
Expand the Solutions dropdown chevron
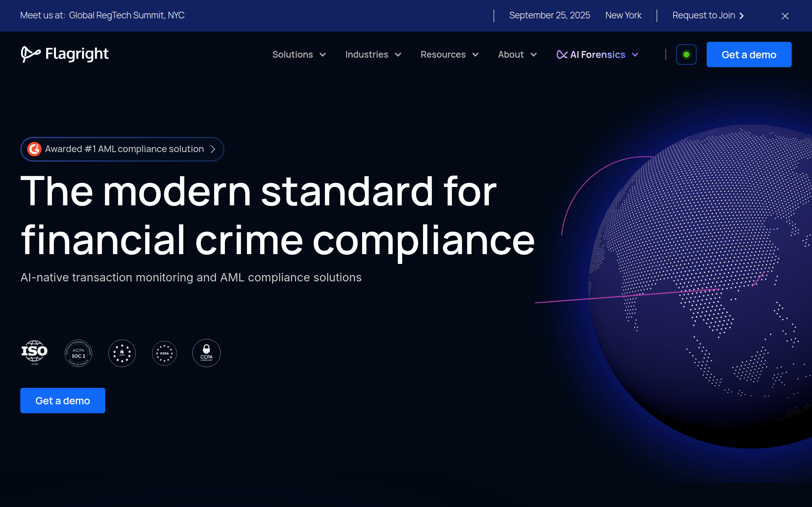(x=323, y=55)
